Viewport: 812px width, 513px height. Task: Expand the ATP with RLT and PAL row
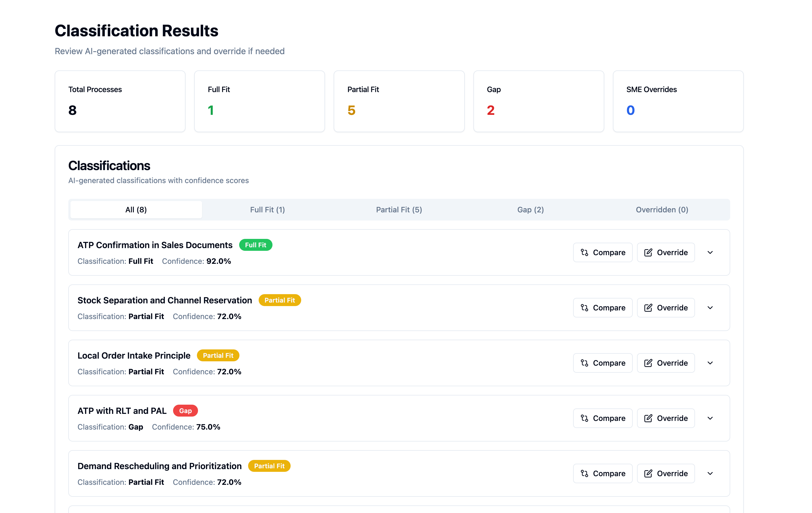click(x=710, y=418)
